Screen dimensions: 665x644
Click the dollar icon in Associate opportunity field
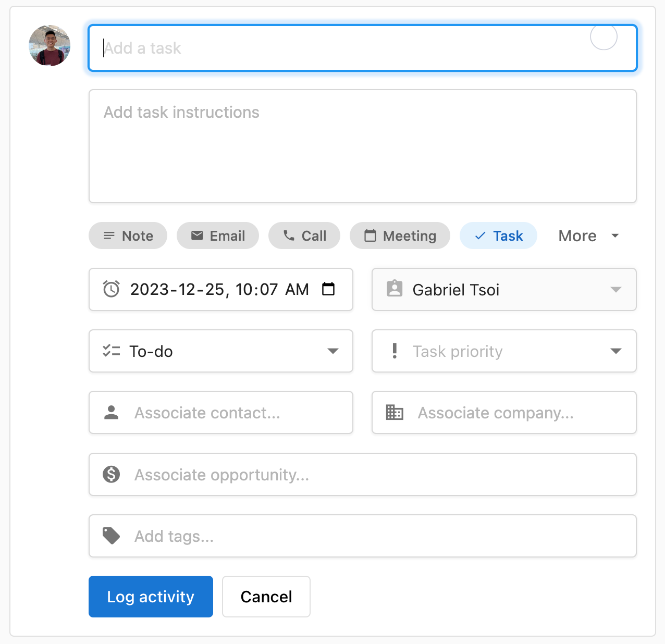click(111, 474)
